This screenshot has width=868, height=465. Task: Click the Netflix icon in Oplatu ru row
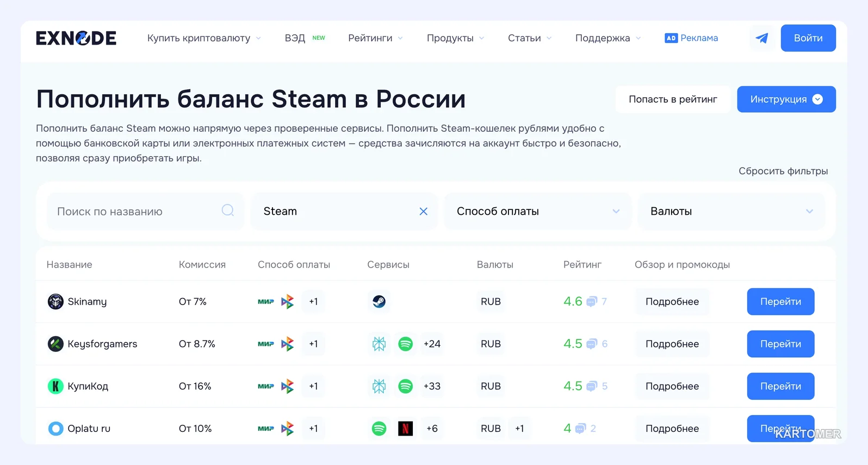405,429
